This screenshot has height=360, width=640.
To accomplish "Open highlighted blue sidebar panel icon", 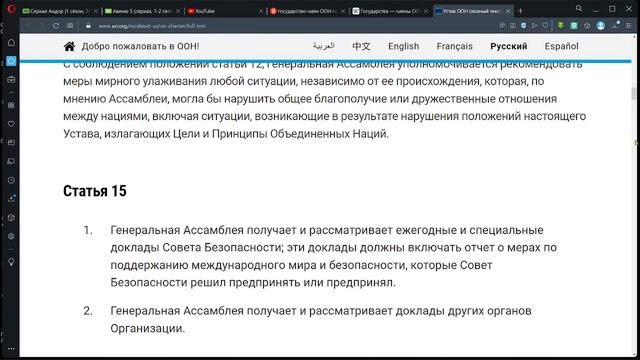I will 11,61.
